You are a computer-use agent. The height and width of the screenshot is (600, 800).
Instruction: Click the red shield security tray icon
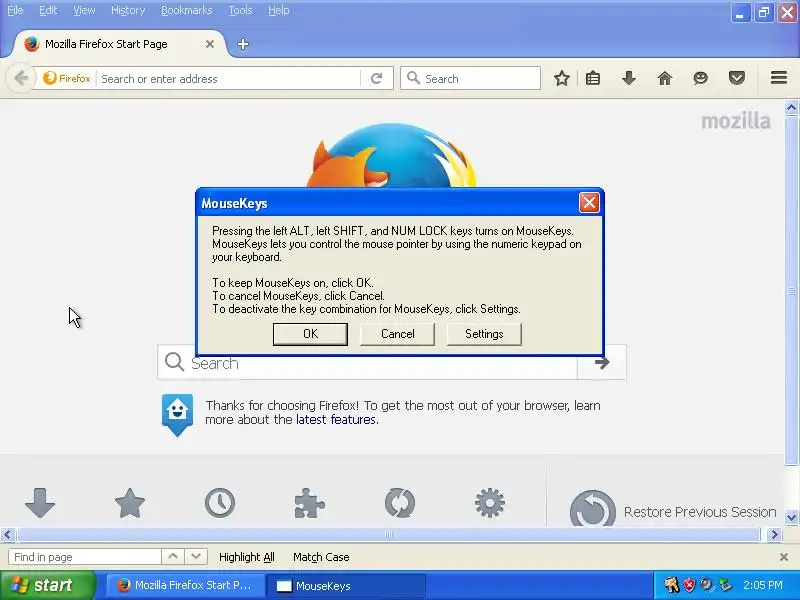click(689, 585)
